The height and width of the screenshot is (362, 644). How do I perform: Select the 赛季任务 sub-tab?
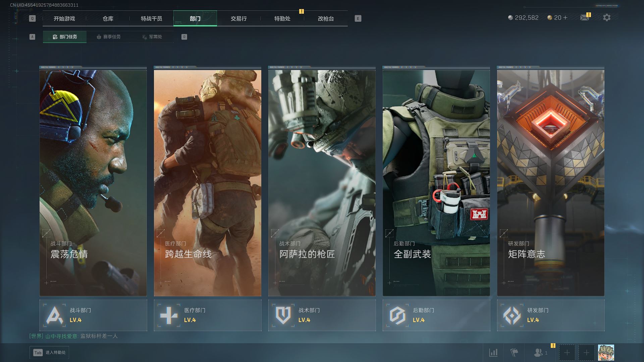coord(108,37)
